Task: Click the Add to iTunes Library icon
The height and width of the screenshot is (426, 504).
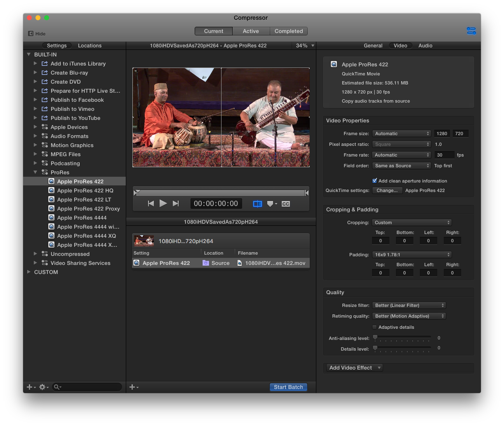Action: [x=45, y=63]
